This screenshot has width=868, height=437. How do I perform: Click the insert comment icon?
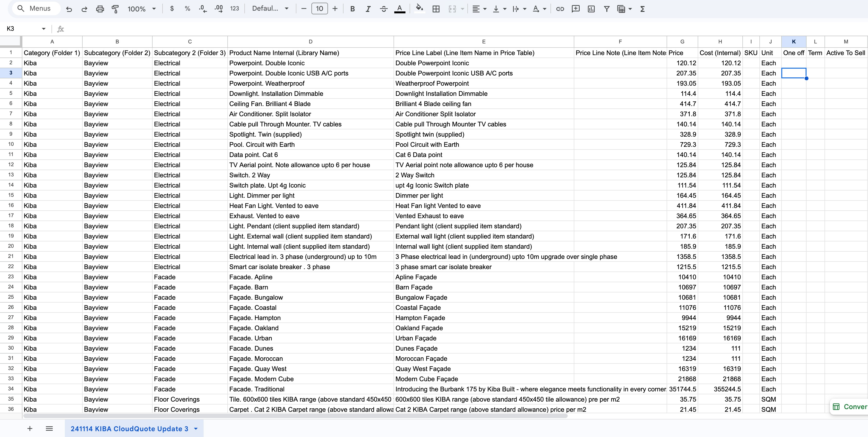click(576, 9)
